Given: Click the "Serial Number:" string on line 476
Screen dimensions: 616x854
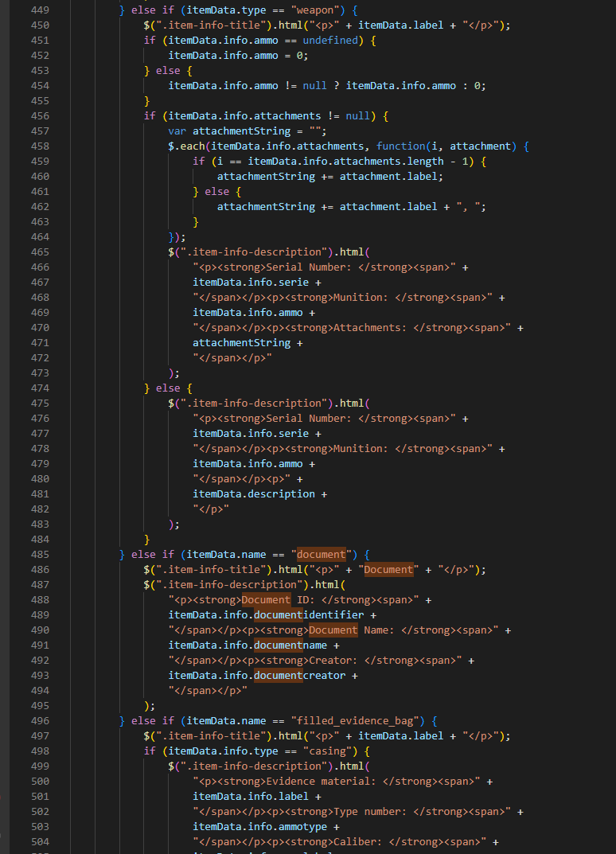Looking at the screenshot, I should click(x=309, y=419).
